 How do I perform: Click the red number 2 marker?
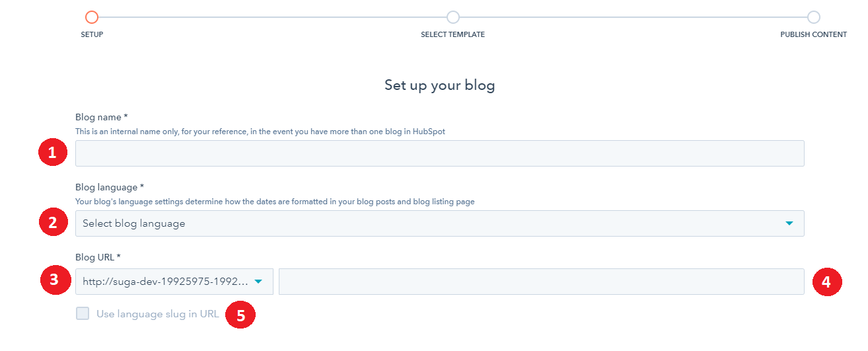point(53,223)
